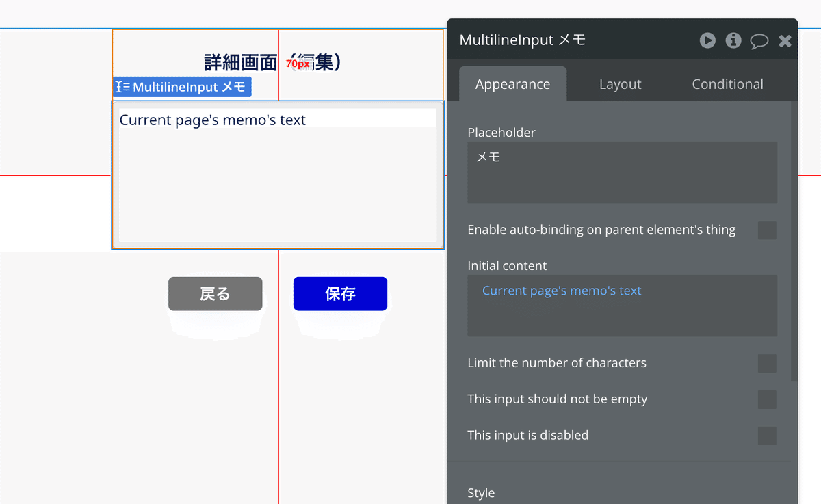
Task: Click the Placeholder label
Action: point(501,133)
